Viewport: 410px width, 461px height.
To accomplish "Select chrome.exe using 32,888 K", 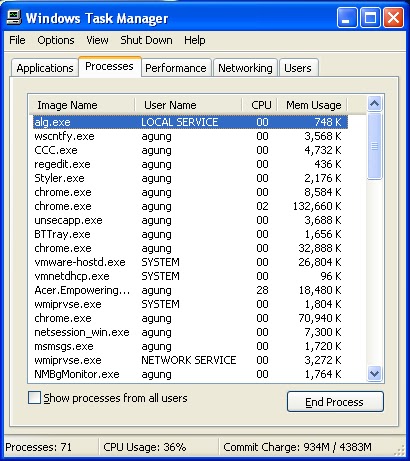I will (190, 248).
